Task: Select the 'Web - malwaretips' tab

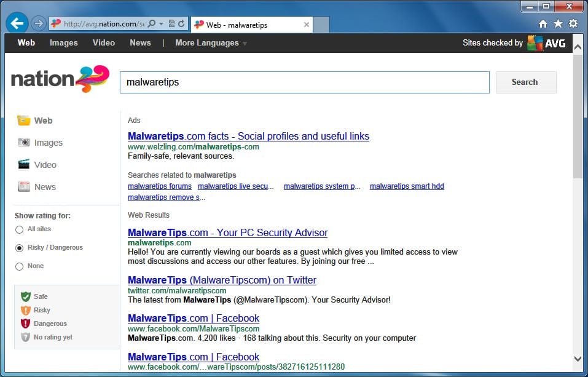Action: pyautogui.click(x=252, y=25)
